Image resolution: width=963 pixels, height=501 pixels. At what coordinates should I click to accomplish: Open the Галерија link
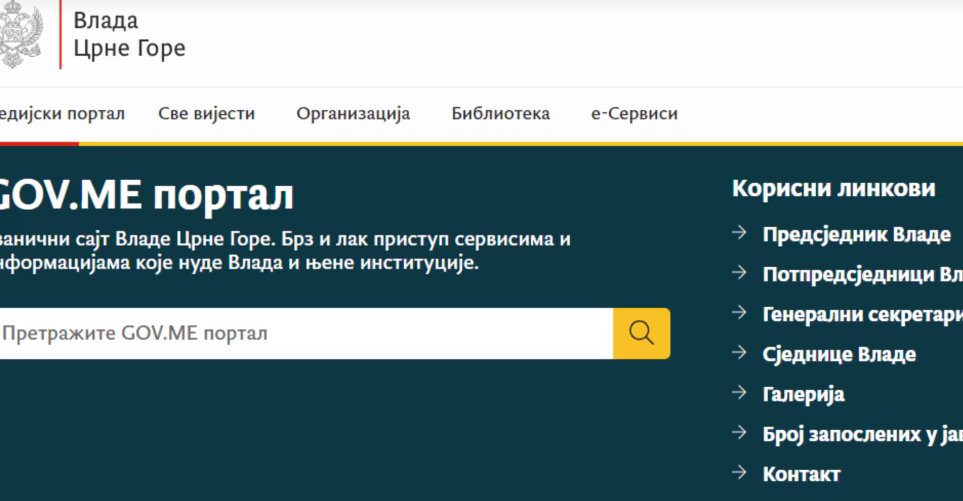point(803,394)
